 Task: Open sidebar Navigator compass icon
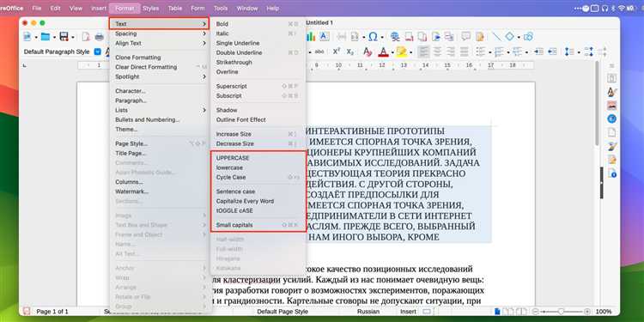(612, 118)
